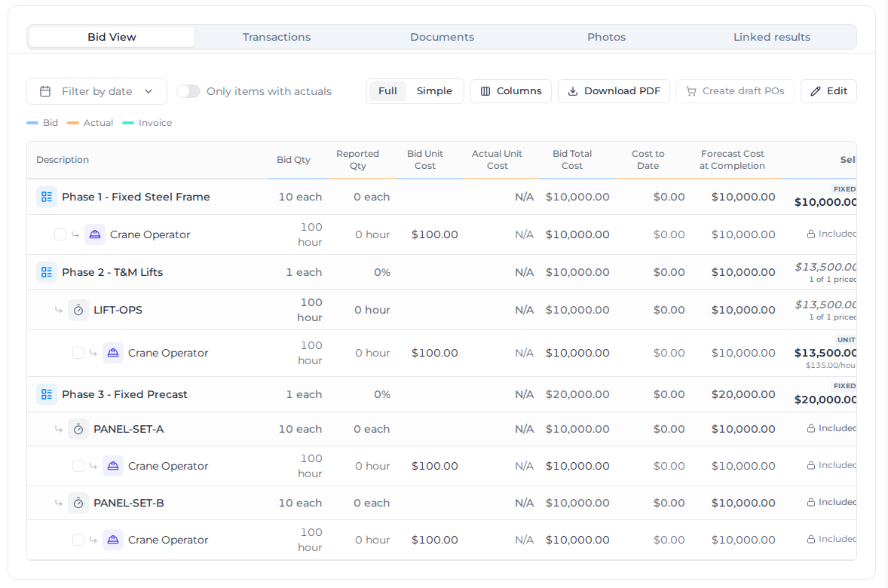Image resolution: width=888 pixels, height=588 pixels.
Task: Click the Download PDF button
Action: click(614, 91)
